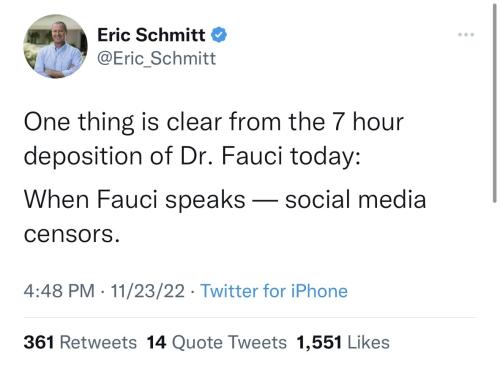The height and width of the screenshot is (366, 500).
Task: Click the Eric Schmitt display name
Action: click(x=151, y=35)
